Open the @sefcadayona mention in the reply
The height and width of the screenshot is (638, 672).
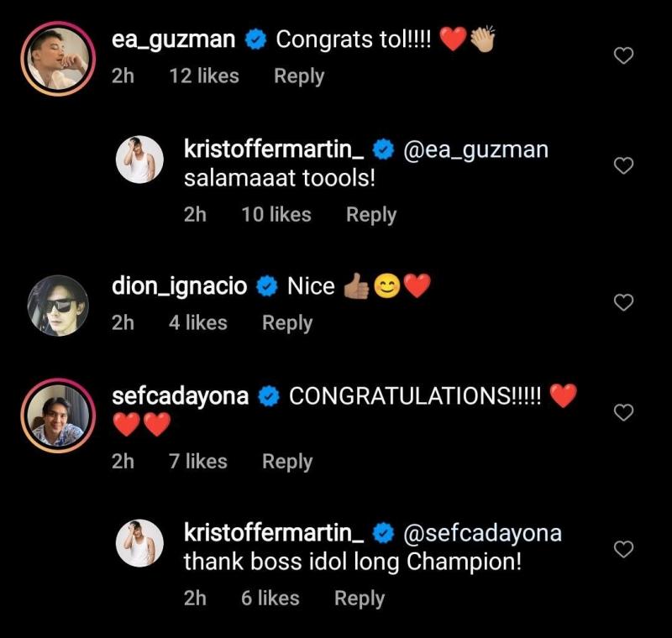[x=487, y=531]
